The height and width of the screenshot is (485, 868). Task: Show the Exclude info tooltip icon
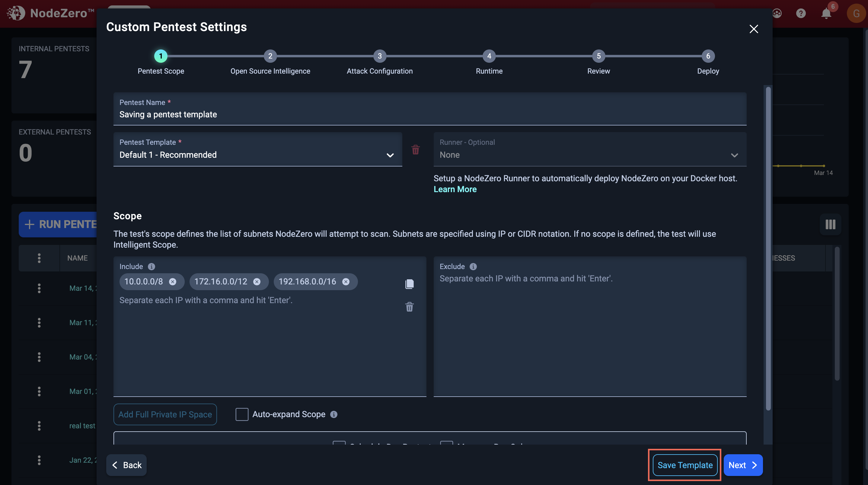coord(473,266)
